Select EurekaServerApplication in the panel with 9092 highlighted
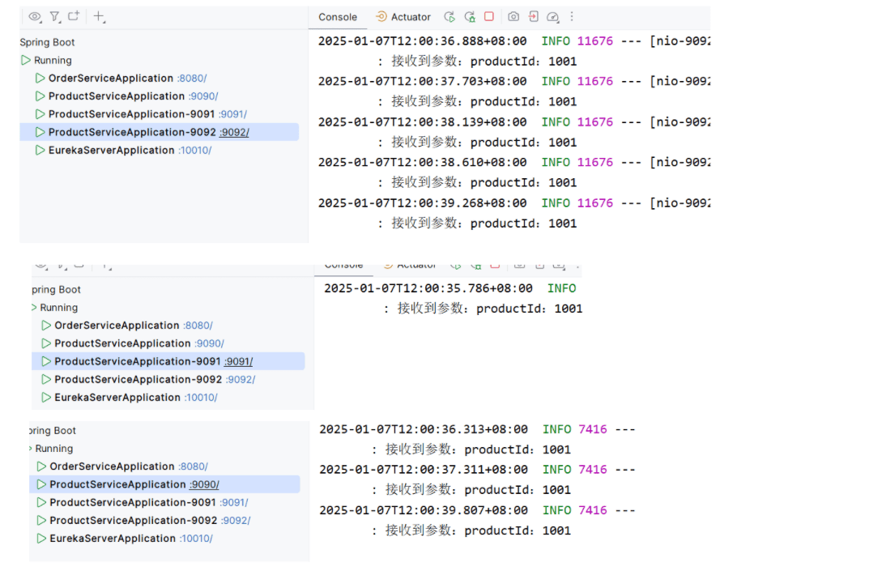This screenshot has width=869, height=588. tap(112, 150)
